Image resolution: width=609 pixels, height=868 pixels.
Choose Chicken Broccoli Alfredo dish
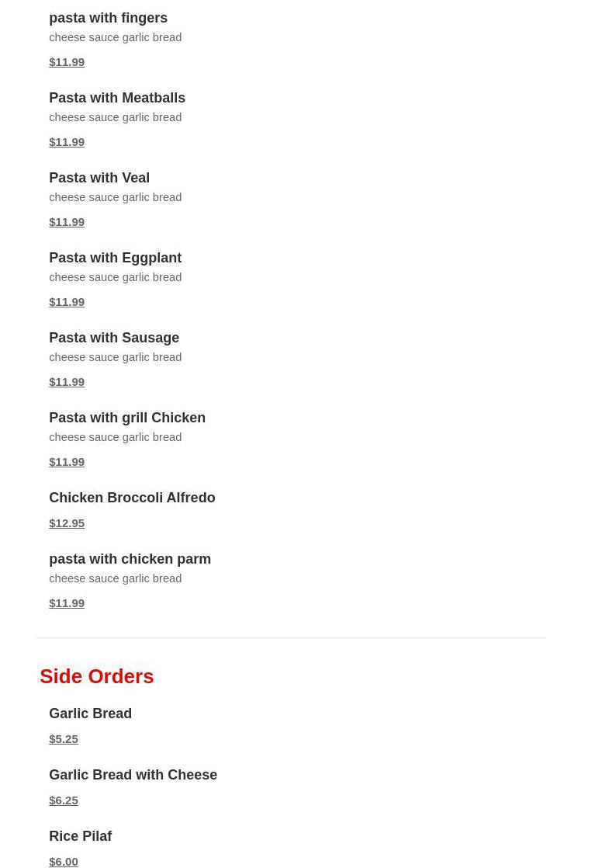(x=132, y=498)
